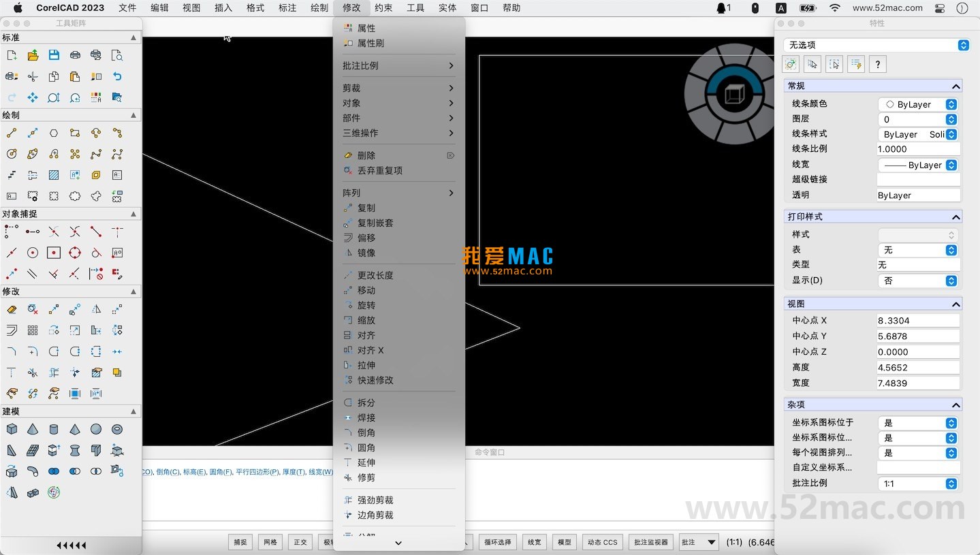Viewport: 980px width, 555px height.
Task: Click the Delete eraser icon in 修改 toolbar
Action: tap(12, 309)
